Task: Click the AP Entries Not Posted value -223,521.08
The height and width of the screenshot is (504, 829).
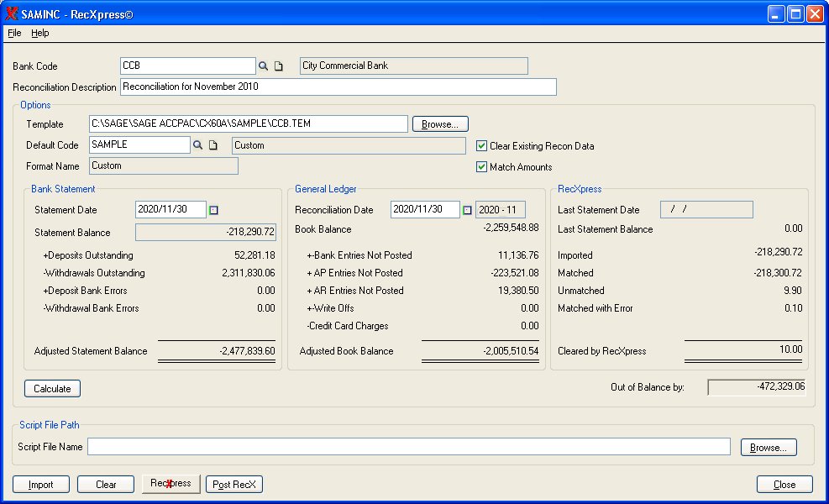Action: pos(514,273)
